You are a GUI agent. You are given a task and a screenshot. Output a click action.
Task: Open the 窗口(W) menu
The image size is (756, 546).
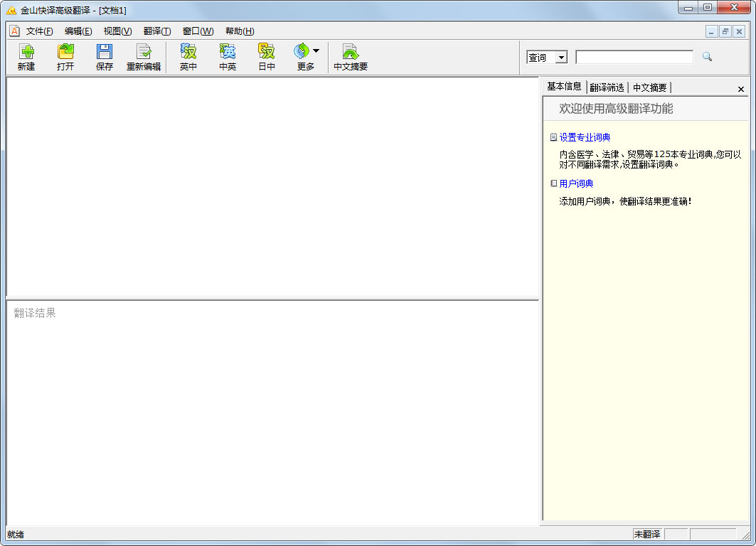tap(198, 31)
